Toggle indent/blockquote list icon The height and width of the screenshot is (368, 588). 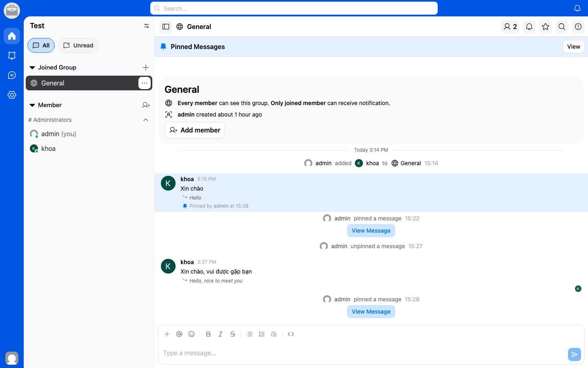[x=274, y=334]
